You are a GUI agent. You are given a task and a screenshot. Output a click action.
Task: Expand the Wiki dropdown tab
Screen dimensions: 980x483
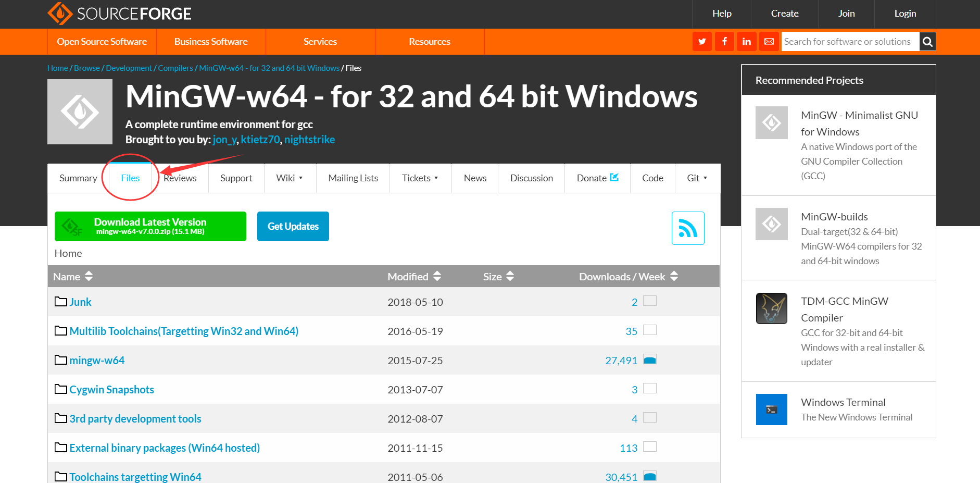coord(290,178)
